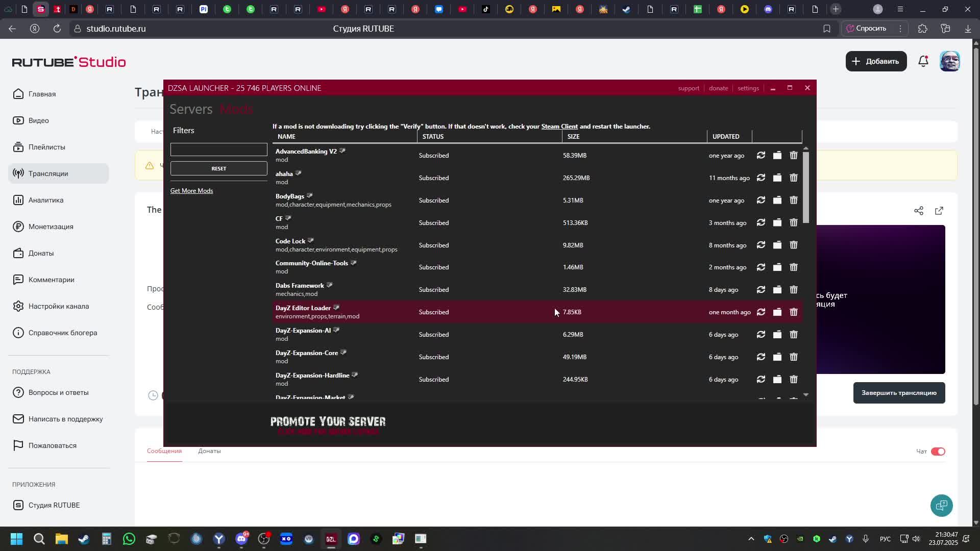Screen dimensions: 980x551
Task: Verify the DayZ-Expansion-AI mod
Action: click(761, 335)
